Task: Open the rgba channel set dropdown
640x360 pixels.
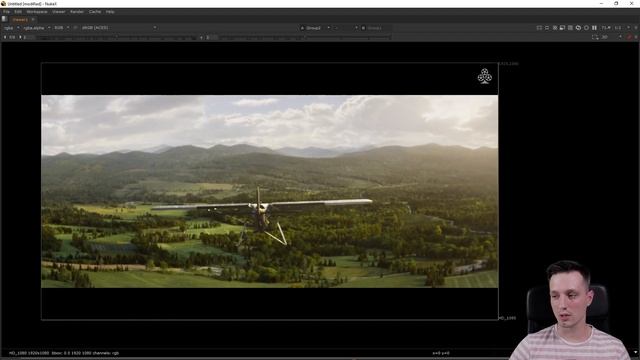Action: [12, 28]
